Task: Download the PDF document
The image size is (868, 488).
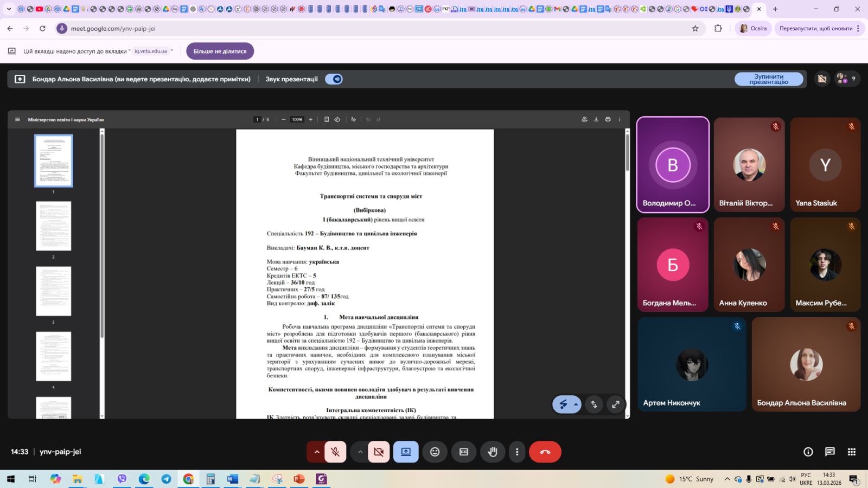Action: 596,119
